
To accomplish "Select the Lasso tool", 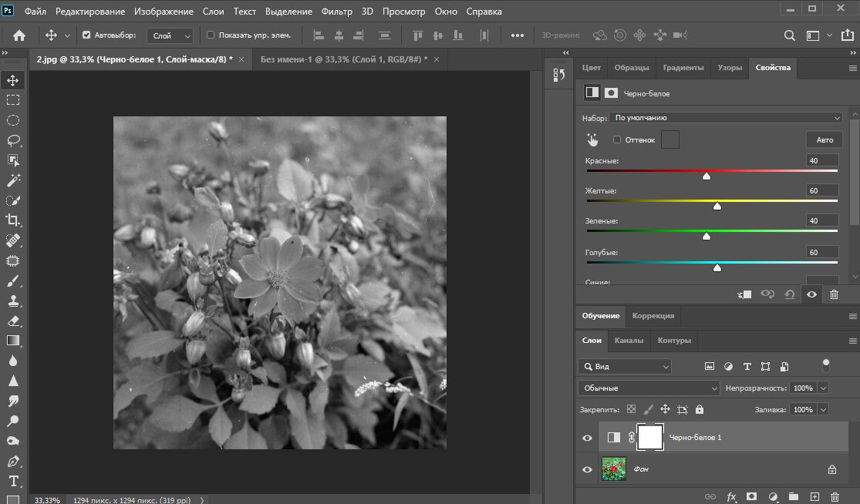I will click(x=12, y=140).
